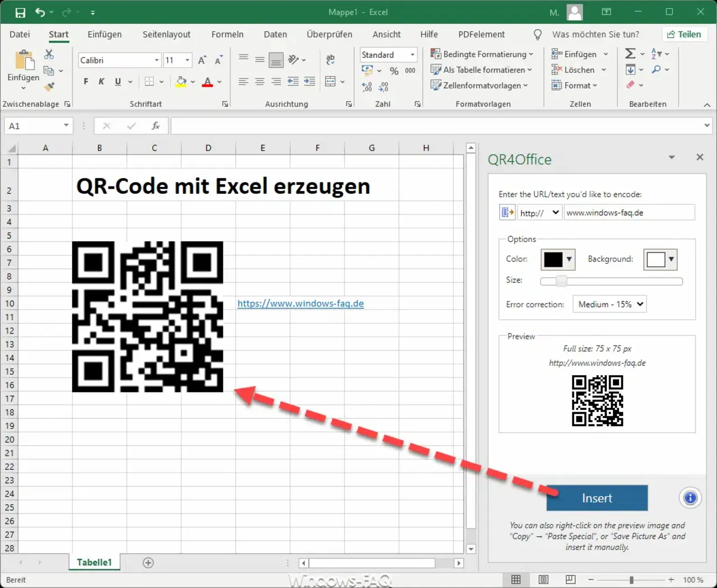
Task: Open the Error correction Medium - 15% dropdown
Action: [x=609, y=304]
